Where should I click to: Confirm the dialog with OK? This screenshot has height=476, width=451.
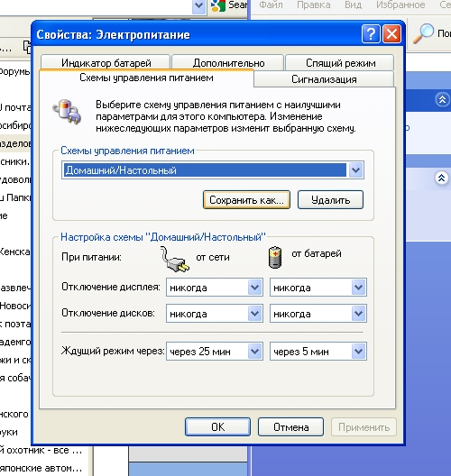(217, 426)
